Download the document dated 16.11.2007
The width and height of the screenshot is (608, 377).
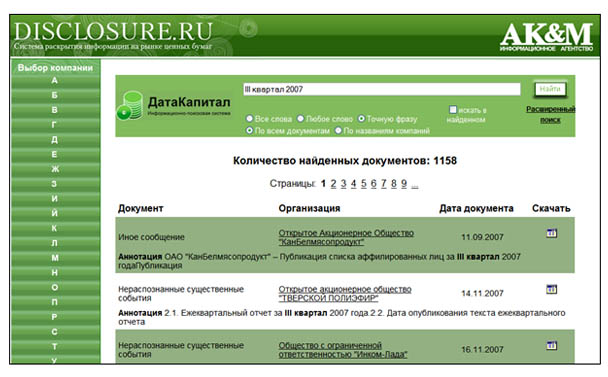pos(552,345)
